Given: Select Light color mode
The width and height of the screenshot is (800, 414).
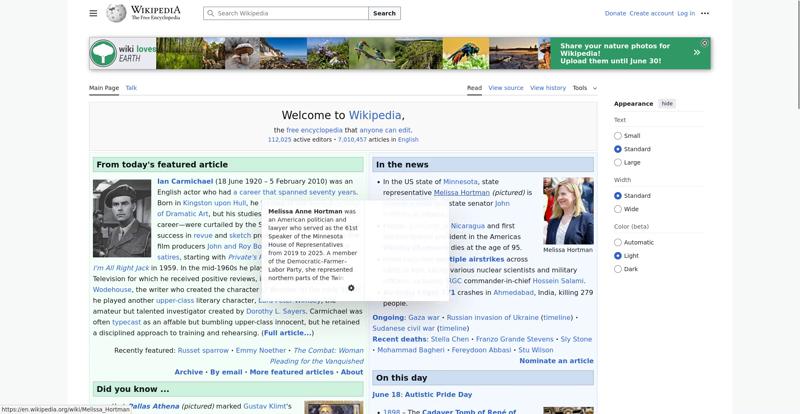Looking at the screenshot, I should (617, 256).
